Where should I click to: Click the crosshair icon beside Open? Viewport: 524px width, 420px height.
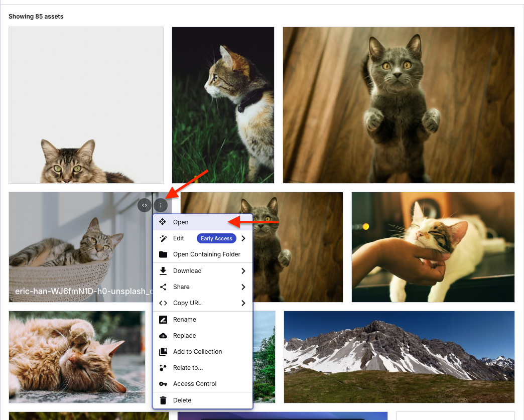(162, 222)
